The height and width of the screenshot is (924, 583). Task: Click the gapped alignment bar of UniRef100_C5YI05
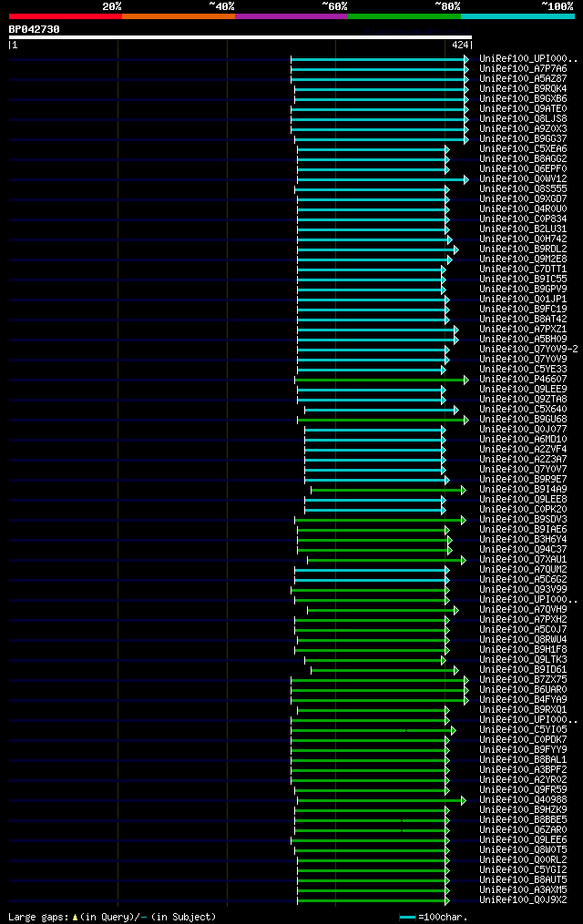(x=373, y=731)
